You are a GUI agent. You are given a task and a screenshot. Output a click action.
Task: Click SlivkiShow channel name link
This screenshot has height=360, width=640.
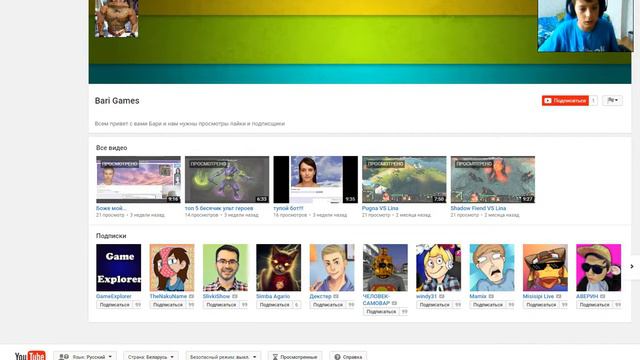[x=217, y=296]
